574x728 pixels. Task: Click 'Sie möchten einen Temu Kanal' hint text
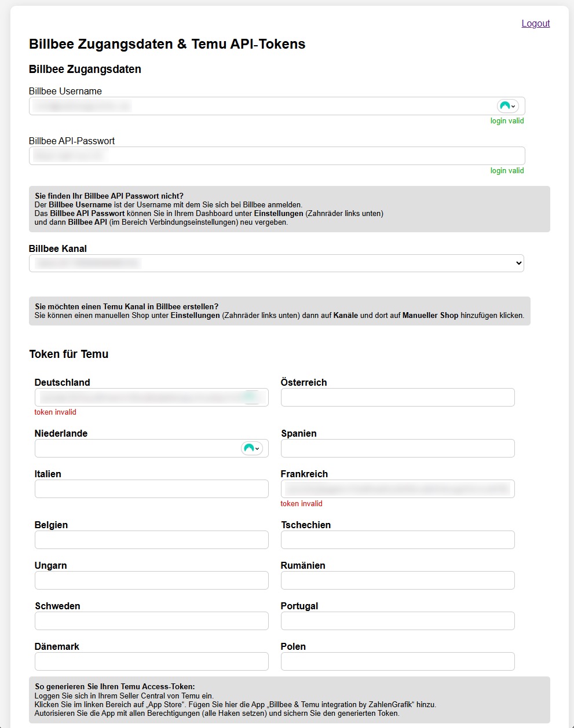(x=127, y=306)
